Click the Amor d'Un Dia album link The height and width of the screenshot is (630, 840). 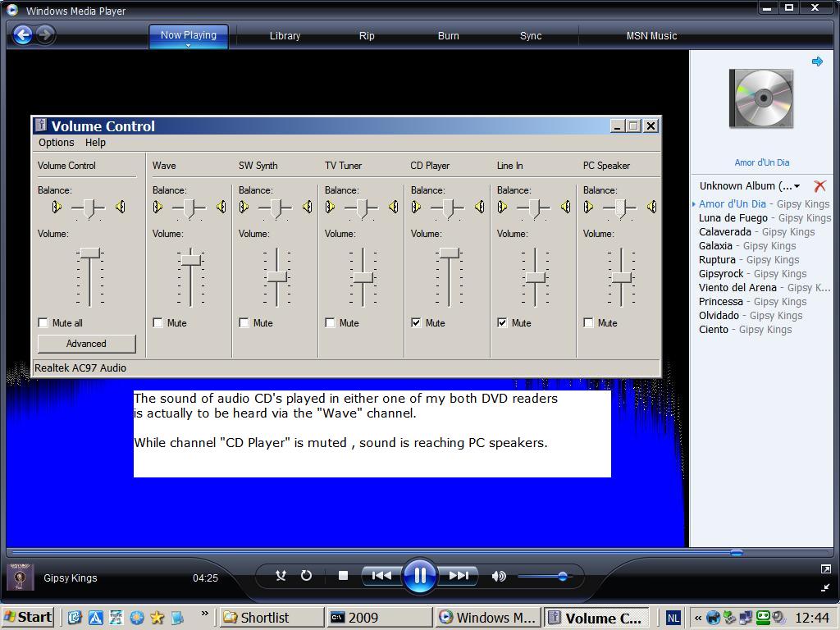pos(762,162)
